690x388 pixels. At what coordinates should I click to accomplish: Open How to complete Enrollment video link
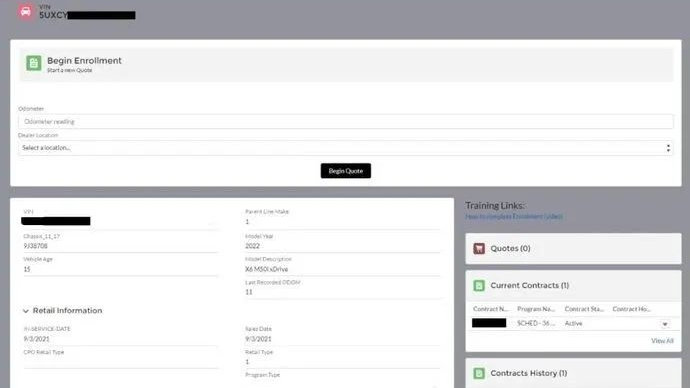(514, 216)
